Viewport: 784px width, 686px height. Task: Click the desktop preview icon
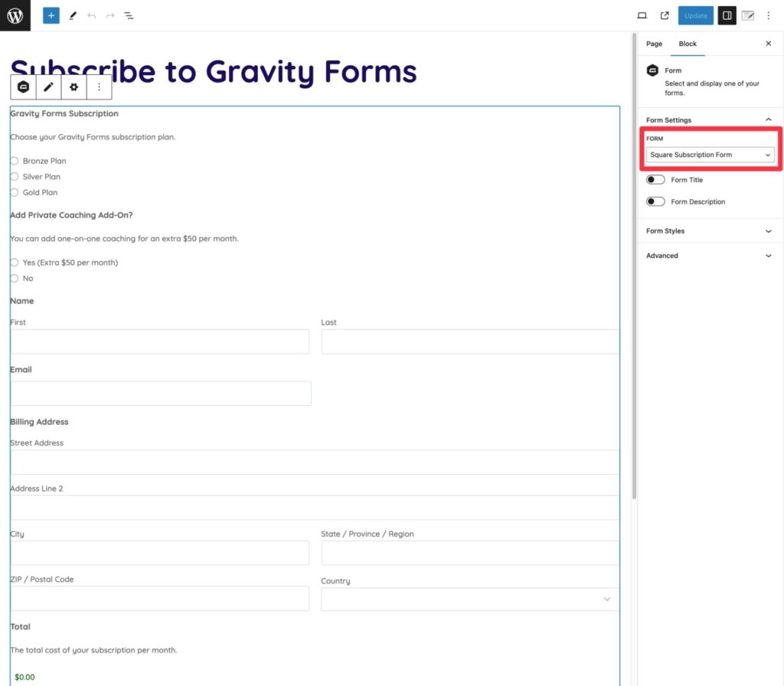(x=642, y=15)
